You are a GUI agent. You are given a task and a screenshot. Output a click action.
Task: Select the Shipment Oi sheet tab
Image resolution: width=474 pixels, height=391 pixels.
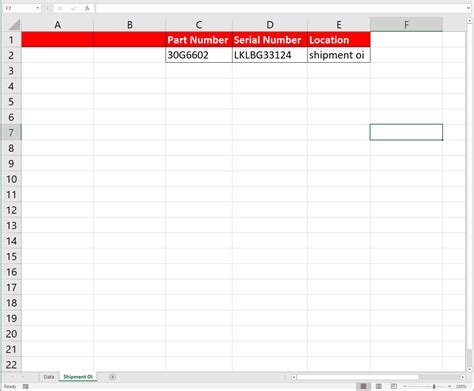(78, 377)
